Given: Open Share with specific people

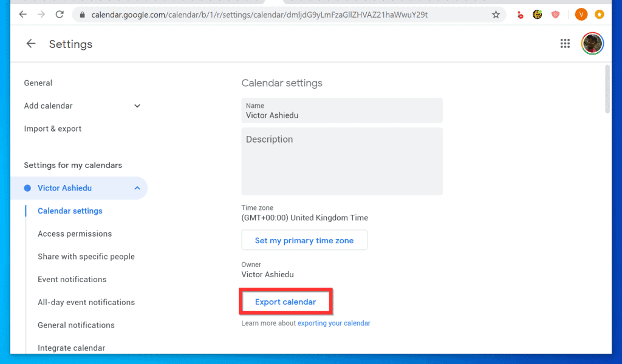Looking at the screenshot, I should point(86,257).
